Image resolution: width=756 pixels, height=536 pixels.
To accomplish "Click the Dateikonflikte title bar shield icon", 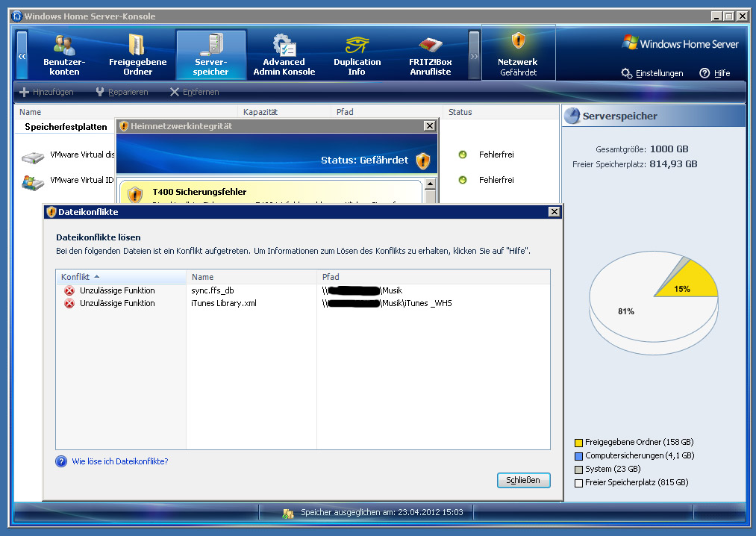I will coord(51,212).
